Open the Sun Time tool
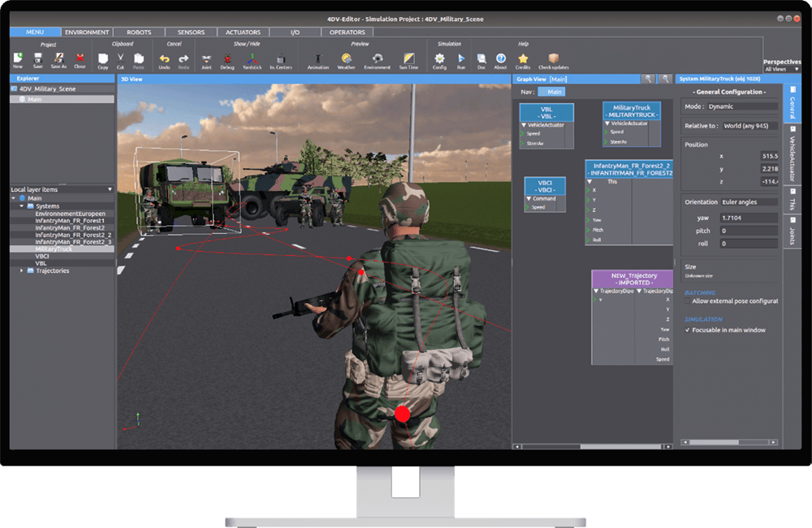The height and width of the screenshot is (528, 812). pyautogui.click(x=408, y=57)
